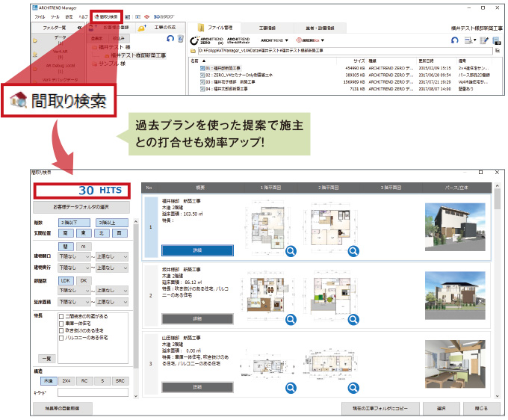This screenshot has width=508, height=420.
Task: Open the exterior perspective thumbnail of result No. 2
Action: [455, 295]
